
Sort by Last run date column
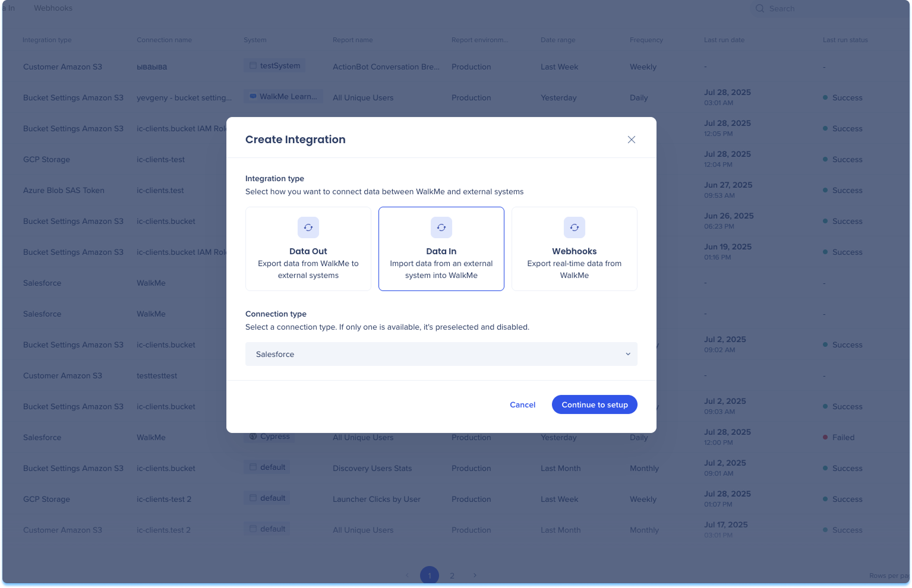(724, 40)
